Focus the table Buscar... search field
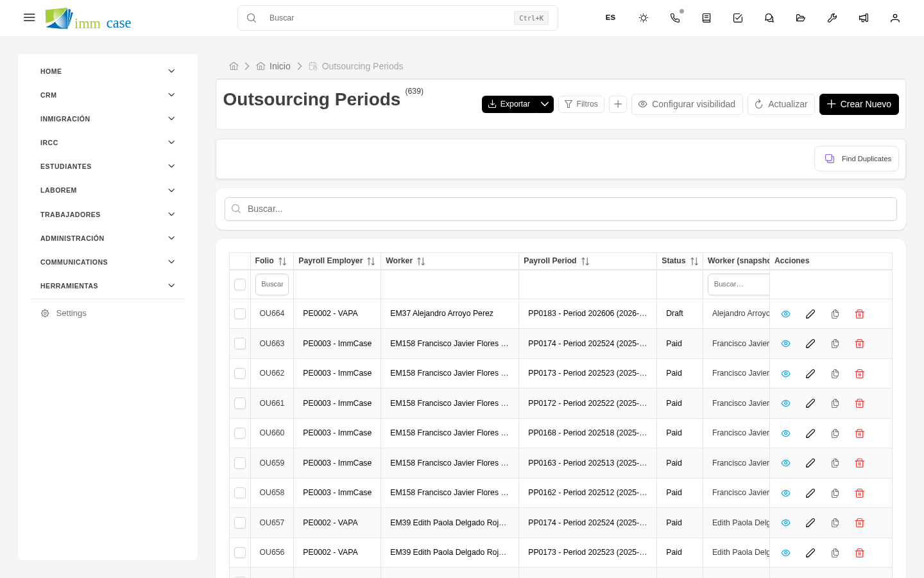The width and height of the screenshot is (924, 578). 561,209
